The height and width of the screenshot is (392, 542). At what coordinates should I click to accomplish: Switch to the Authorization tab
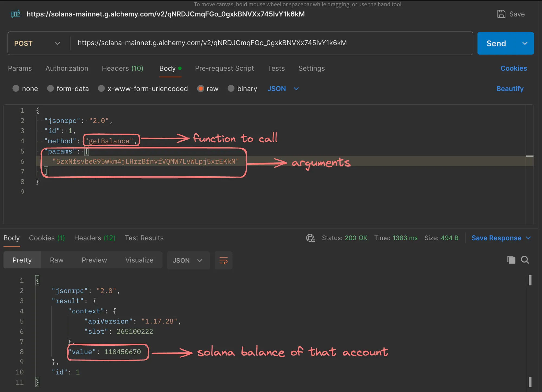67,68
